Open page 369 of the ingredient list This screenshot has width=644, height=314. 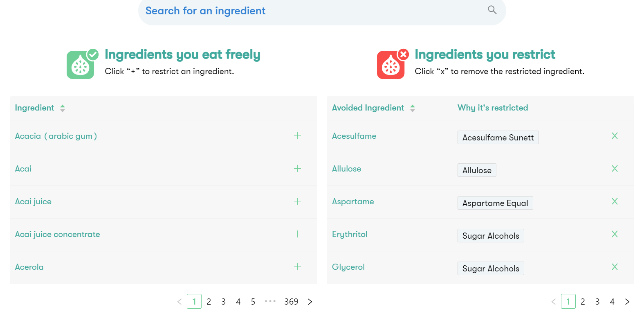tap(291, 302)
